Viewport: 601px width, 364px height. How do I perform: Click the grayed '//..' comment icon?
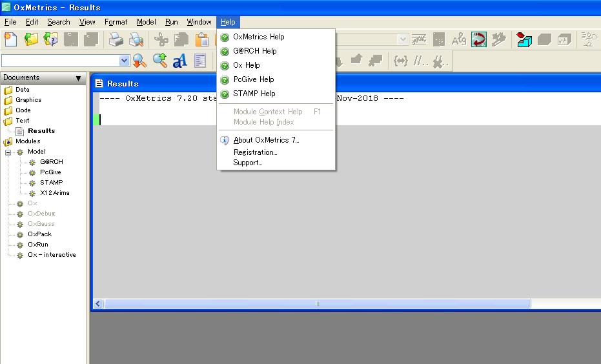coord(420,61)
